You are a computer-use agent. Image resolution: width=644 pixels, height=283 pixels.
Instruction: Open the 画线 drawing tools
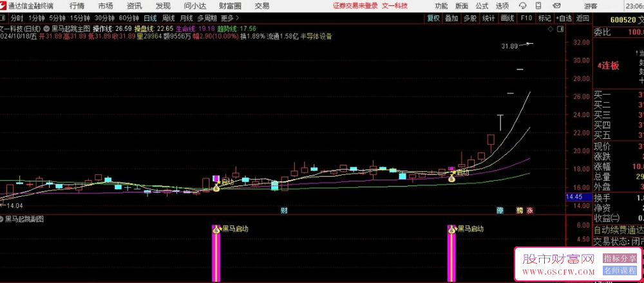pos(507,18)
